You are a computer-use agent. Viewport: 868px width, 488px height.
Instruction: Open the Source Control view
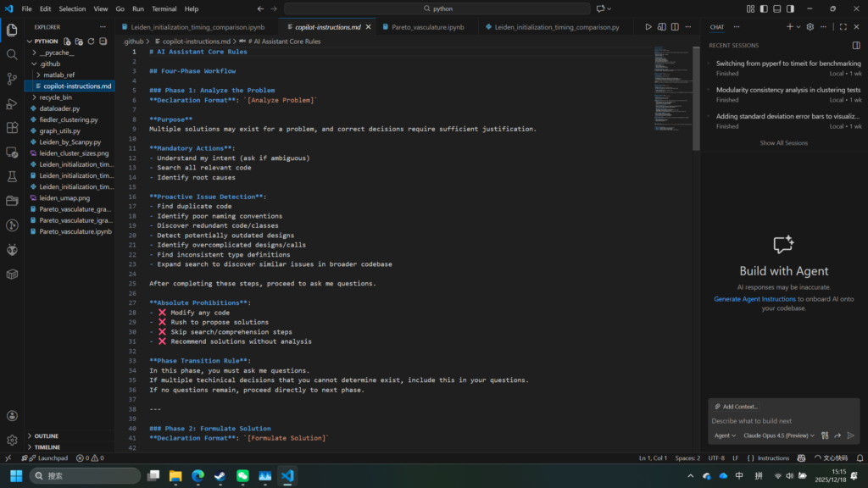point(12,79)
